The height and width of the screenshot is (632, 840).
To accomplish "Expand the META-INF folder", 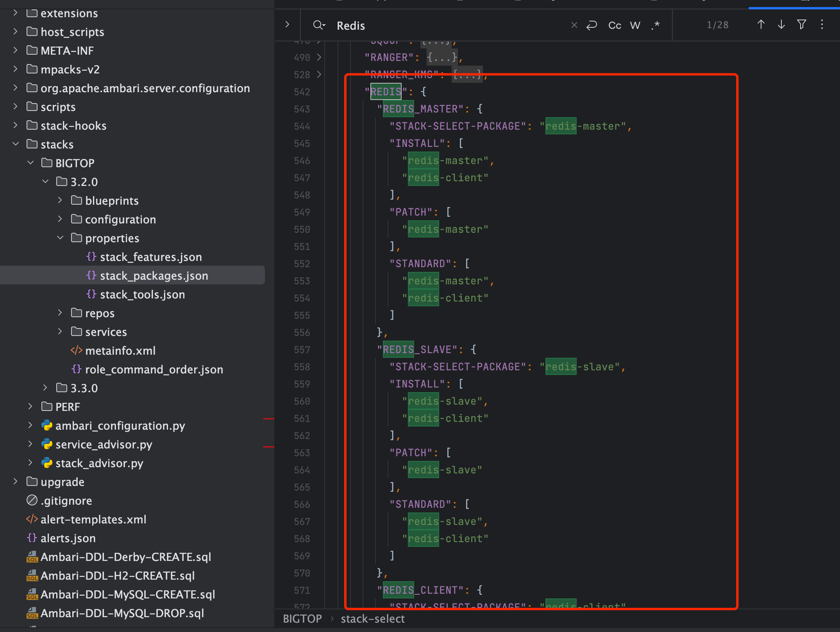I will [x=15, y=50].
